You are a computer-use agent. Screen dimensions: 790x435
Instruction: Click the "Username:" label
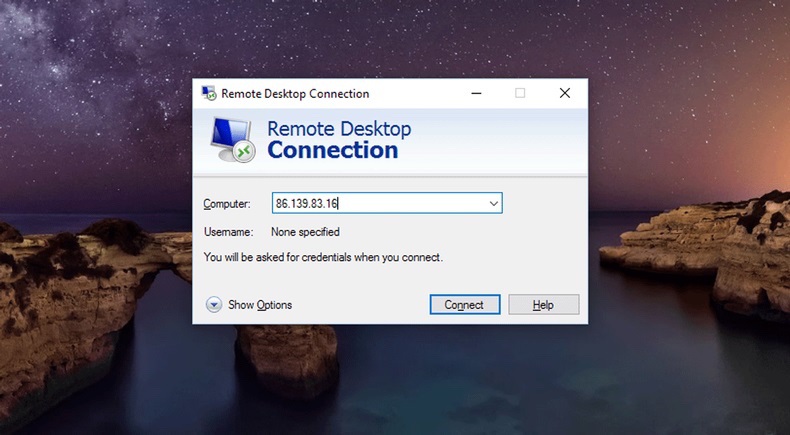(228, 232)
